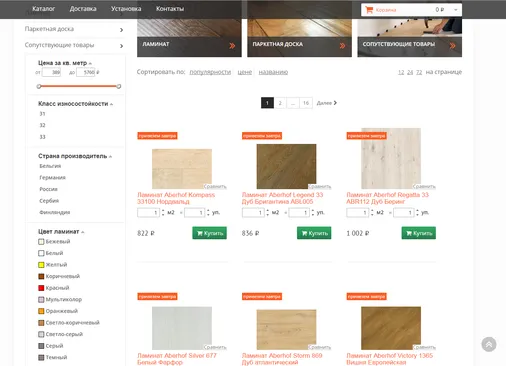Tick the Темный color checkbox
The width and height of the screenshot is (506, 366).
(x=41, y=357)
